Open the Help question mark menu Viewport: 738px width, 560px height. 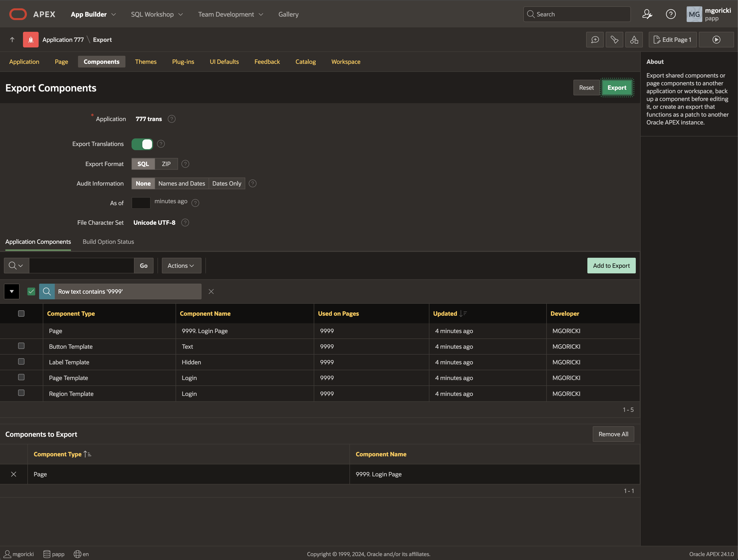click(x=671, y=14)
